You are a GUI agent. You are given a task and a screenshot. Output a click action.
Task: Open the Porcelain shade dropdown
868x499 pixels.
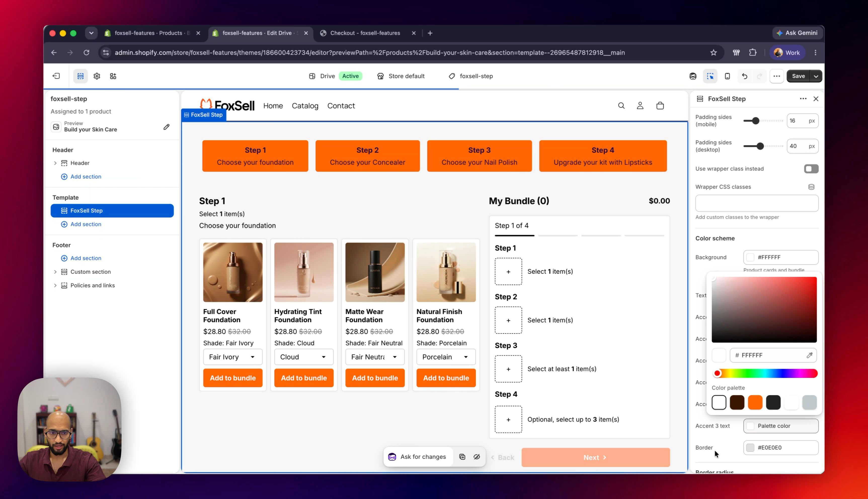pyautogui.click(x=446, y=357)
